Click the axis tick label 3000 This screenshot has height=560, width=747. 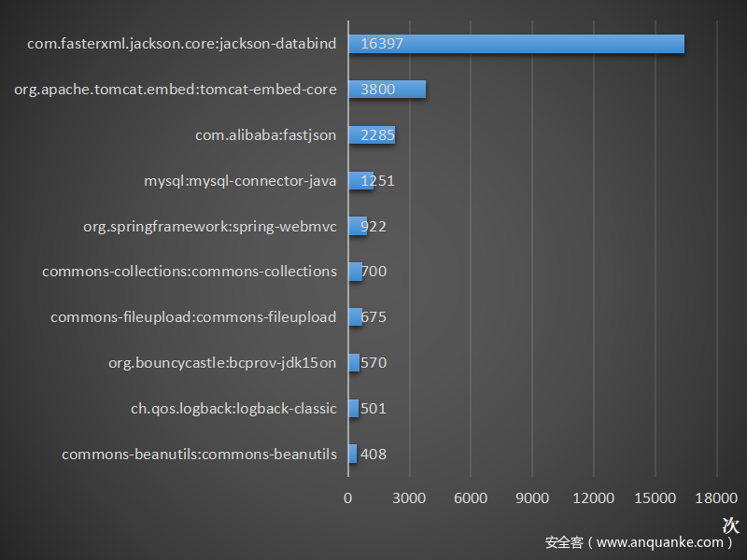[x=409, y=498]
